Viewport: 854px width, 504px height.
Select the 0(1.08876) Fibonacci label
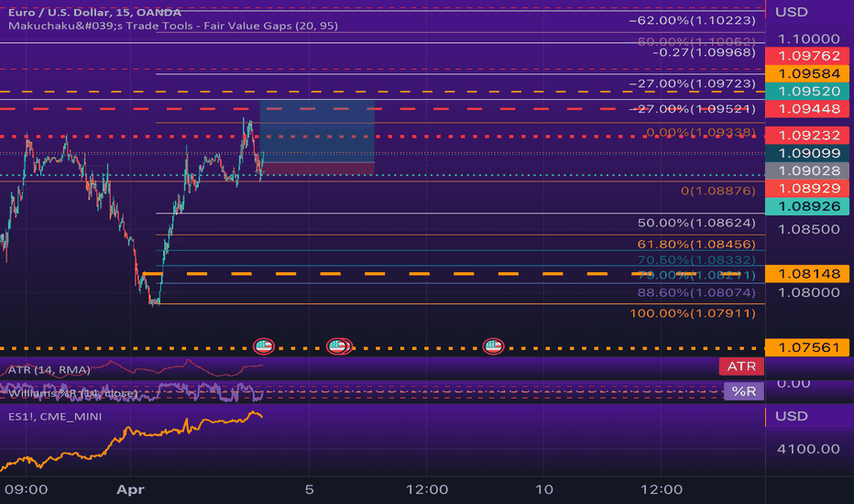[x=718, y=192]
